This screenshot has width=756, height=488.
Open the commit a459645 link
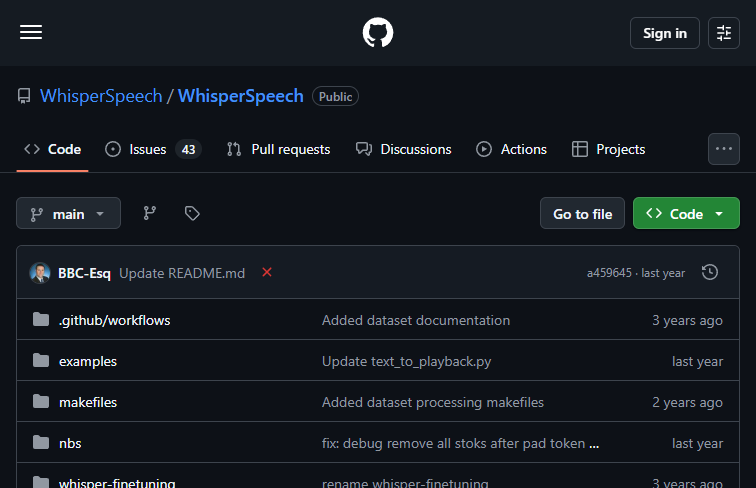(x=609, y=273)
